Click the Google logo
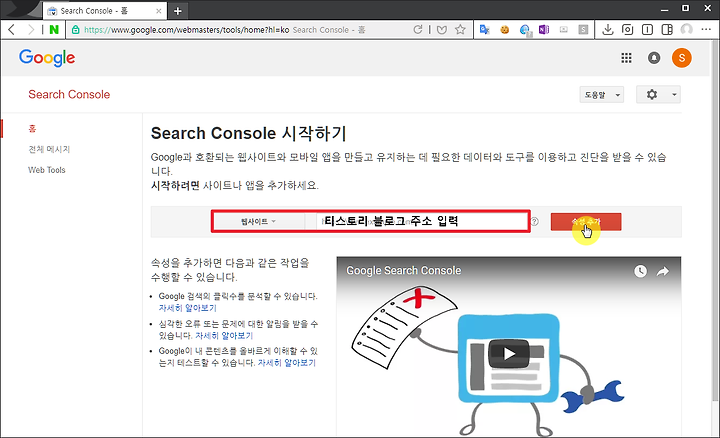This screenshot has width=720, height=438. 47,58
